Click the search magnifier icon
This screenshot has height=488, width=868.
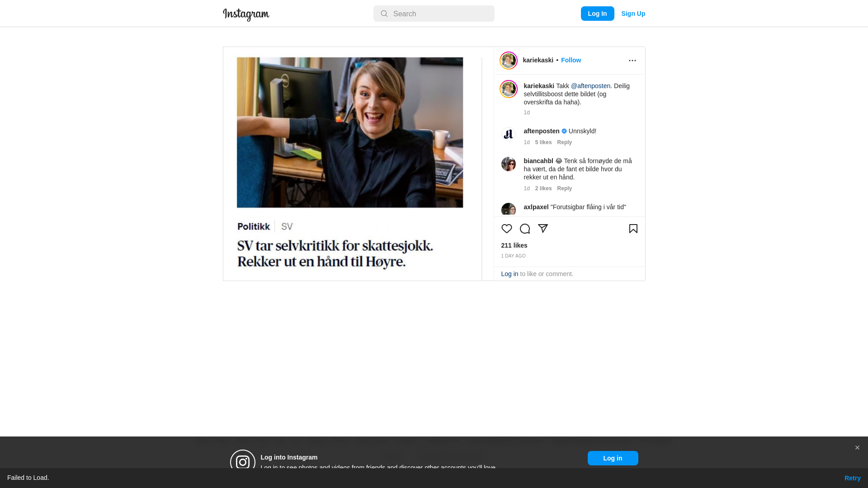[x=384, y=14]
